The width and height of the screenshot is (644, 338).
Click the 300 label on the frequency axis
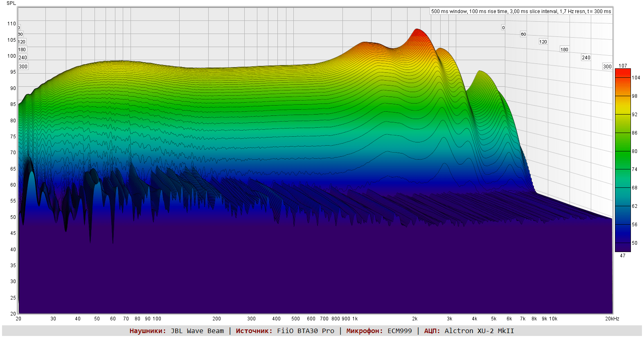click(x=251, y=319)
